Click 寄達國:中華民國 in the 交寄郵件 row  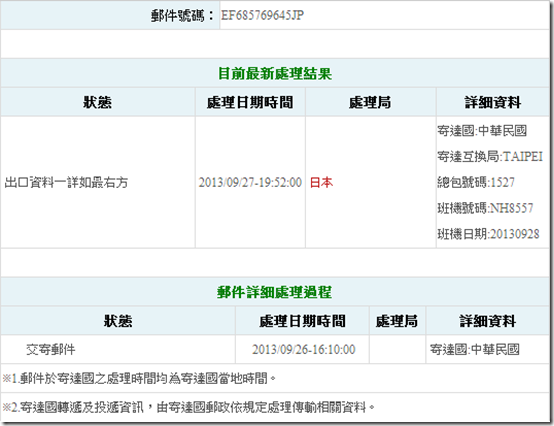(x=475, y=349)
